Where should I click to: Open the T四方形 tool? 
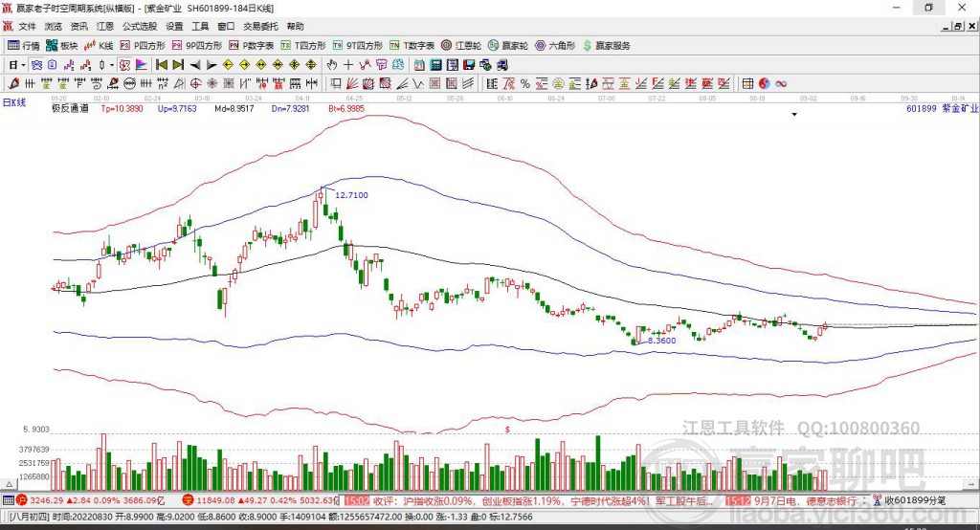(303, 46)
